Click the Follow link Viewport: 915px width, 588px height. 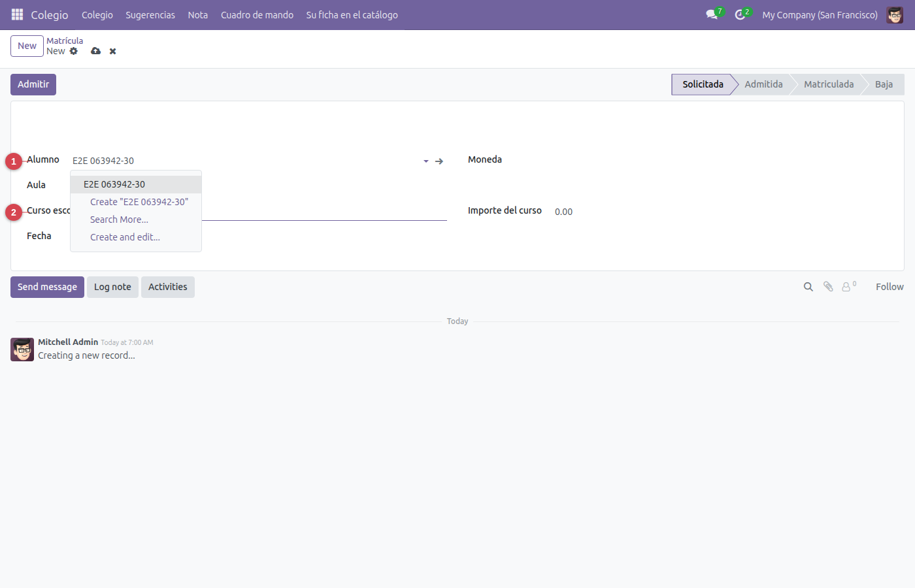tap(890, 287)
